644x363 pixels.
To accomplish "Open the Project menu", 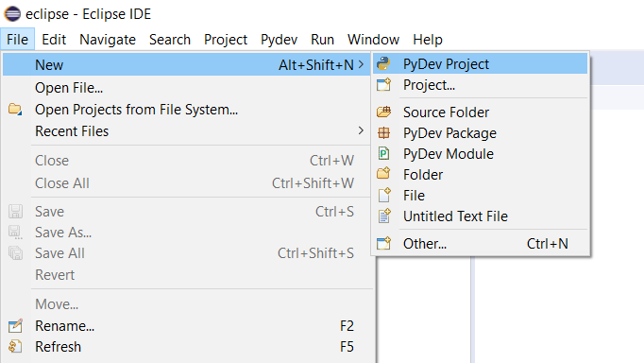I will click(226, 40).
